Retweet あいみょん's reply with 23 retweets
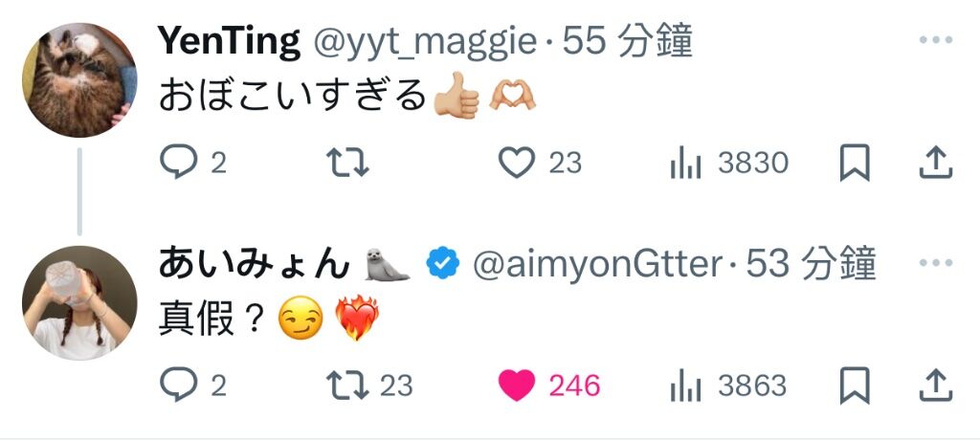The height and width of the screenshot is (441, 980). (x=348, y=386)
